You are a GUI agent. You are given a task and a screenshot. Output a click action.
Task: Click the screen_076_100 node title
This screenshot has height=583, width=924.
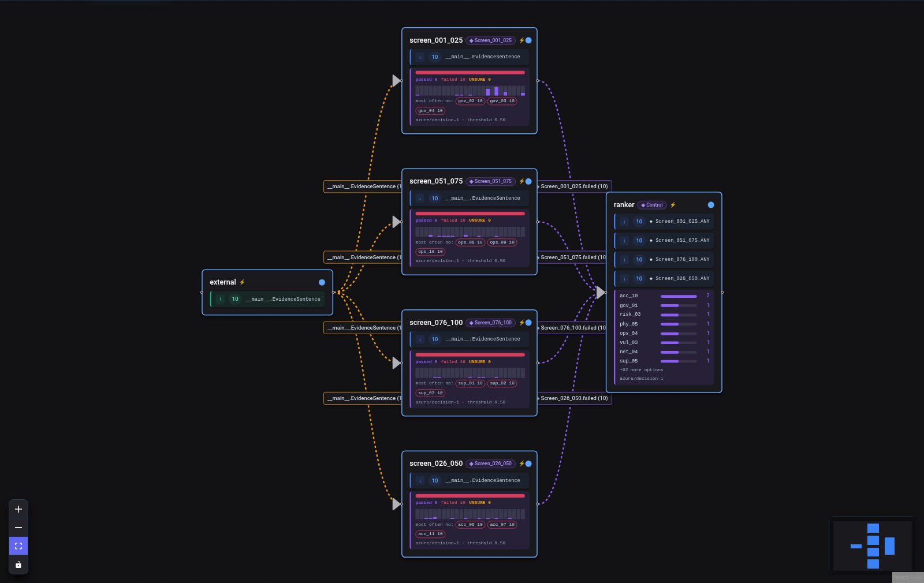[x=436, y=323]
